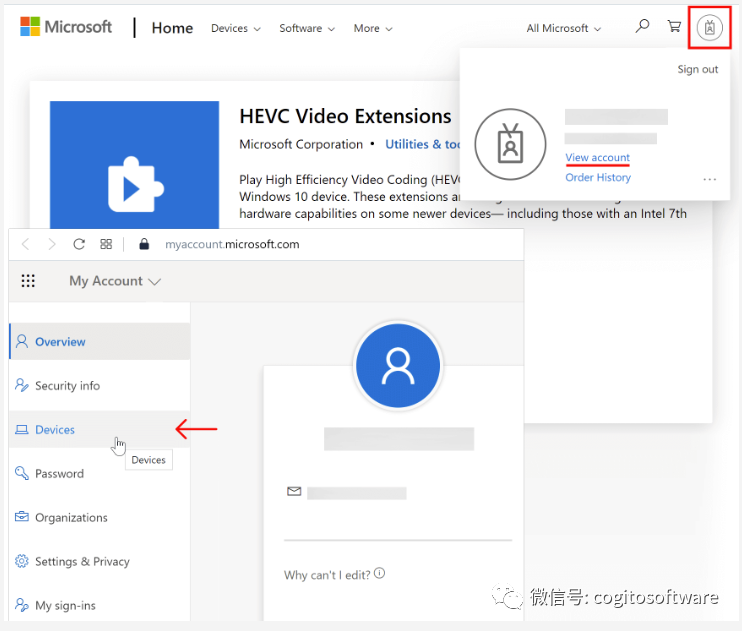Screen dimensions: 742x631
Task: Open the three-dots menu in account flyout
Action: click(709, 179)
